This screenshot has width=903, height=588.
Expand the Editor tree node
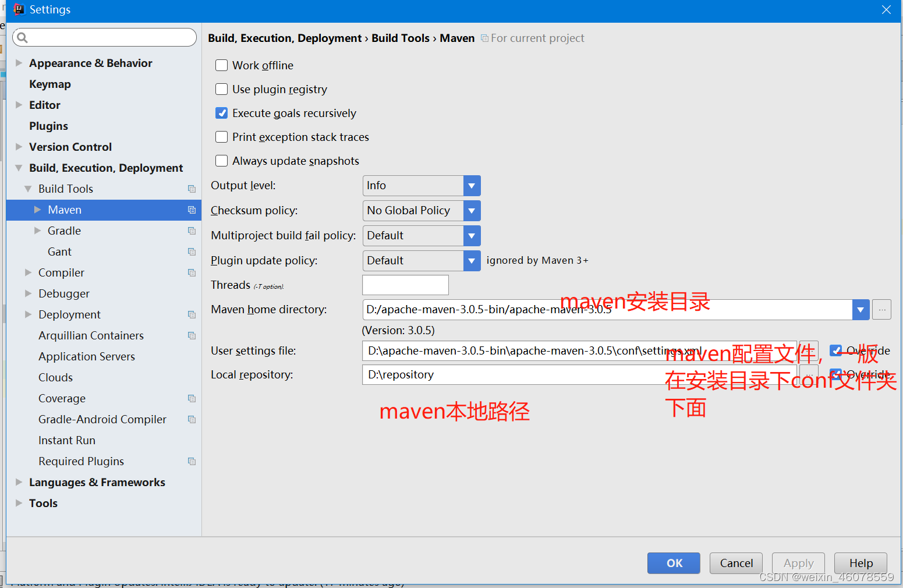pyautogui.click(x=19, y=105)
